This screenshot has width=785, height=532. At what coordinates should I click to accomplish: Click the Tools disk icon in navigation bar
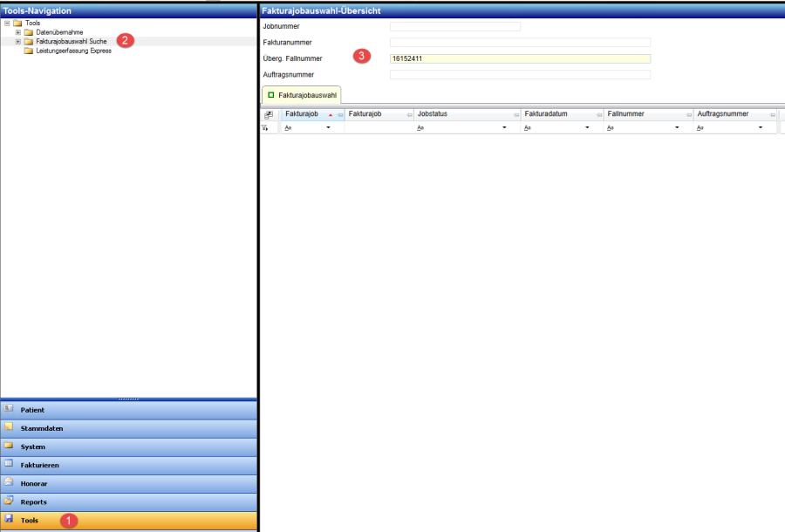[9, 519]
